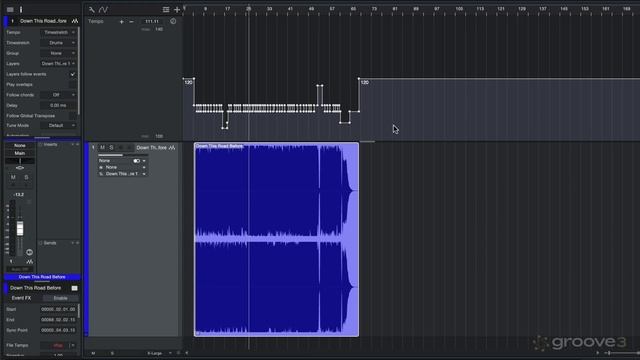Click bar 73 on the timeline ruler
640x360 pixels.
(374, 9)
